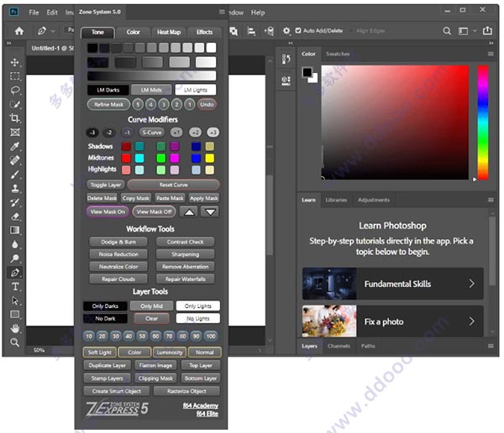The height and width of the screenshot is (433, 504).
Task: Click the up arrow in Zone System
Action: click(x=189, y=212)
